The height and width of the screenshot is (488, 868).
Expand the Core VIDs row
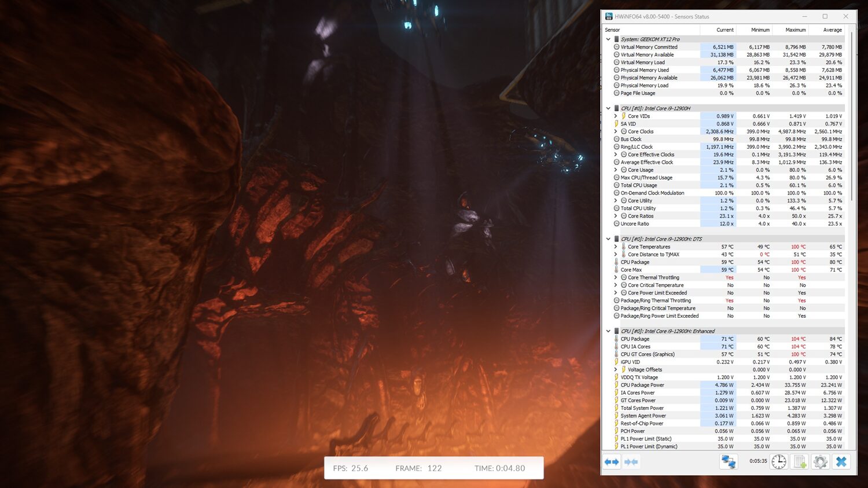616,116
